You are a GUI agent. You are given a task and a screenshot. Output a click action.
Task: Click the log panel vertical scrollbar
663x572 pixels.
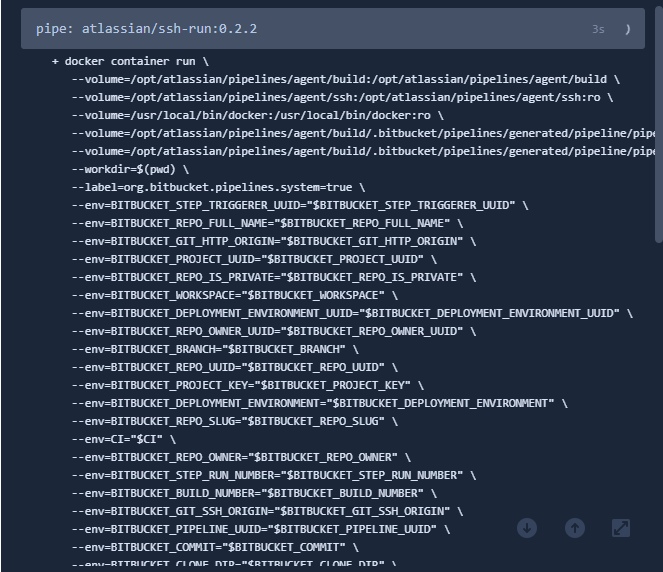pyautogui.click(x=658, y=125)
